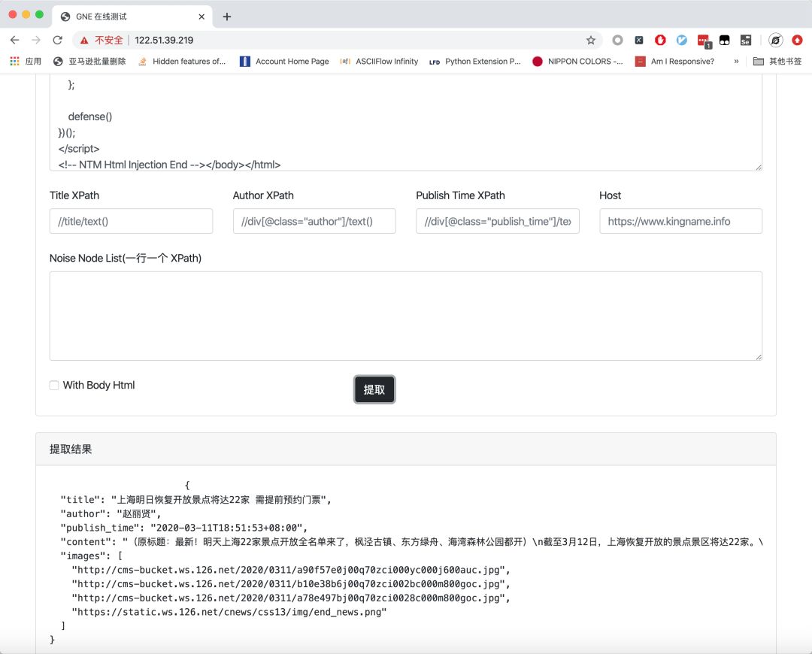The width and height of the screenshot is (812, 654).
Task: Select the GNE 在线测试 tab
Action: pos(132,17)
